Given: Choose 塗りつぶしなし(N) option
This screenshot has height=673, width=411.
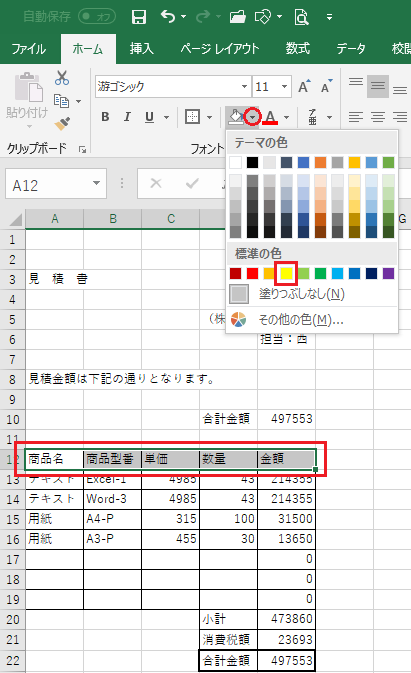Looking at the screenshot, I should (x=312, y=294).
